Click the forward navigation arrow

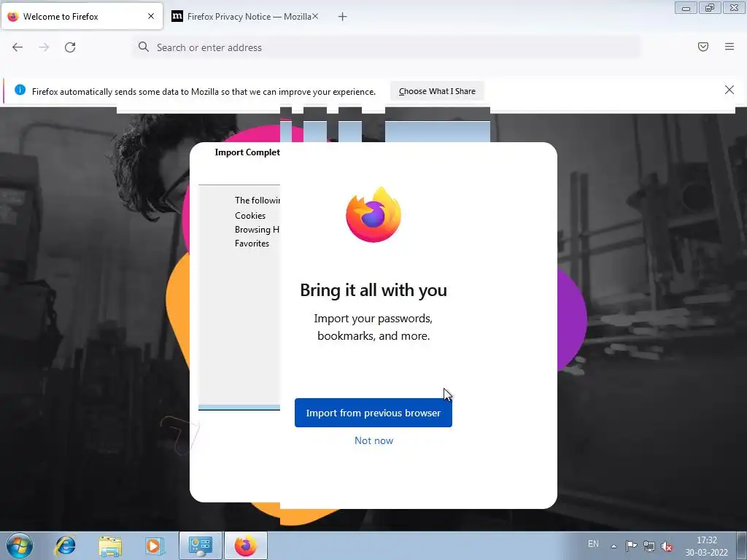[x=44, y=47]
